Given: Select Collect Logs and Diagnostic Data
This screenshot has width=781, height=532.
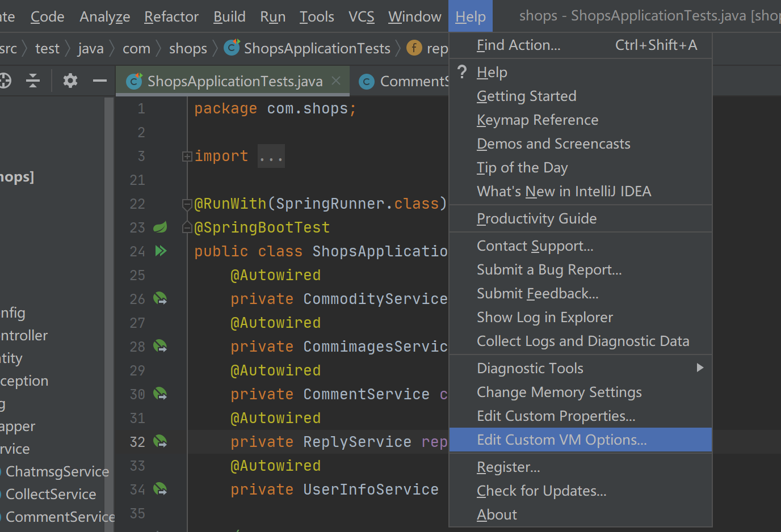Looking at the screenshot, I should [x=581, y=341].
